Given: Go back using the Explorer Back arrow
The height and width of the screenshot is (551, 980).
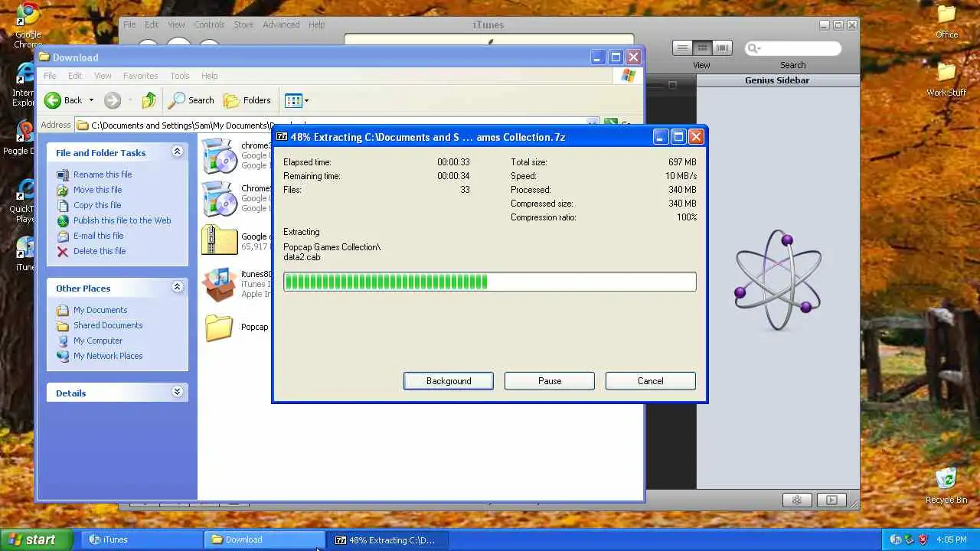Looking at the screenshot, I should (53, 100).
